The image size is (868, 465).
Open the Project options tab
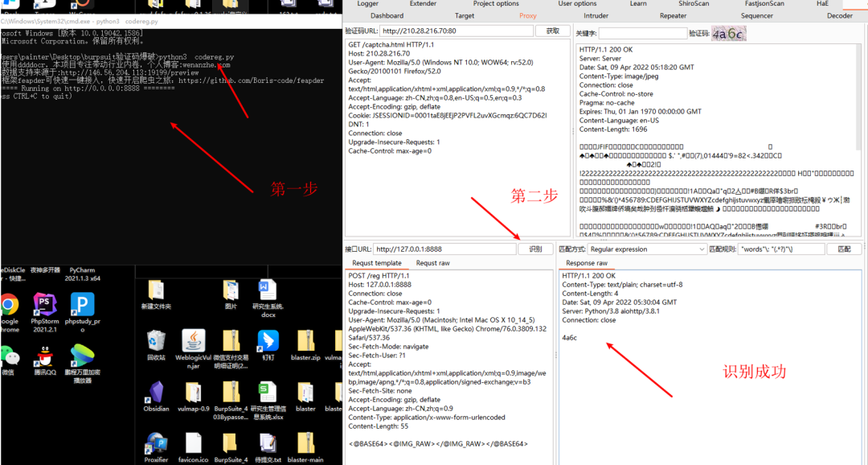tap(496, 3)
